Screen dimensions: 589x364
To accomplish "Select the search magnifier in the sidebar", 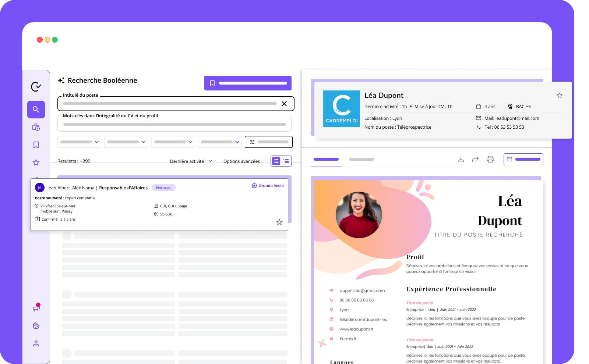I will click(x=36, y=109).
